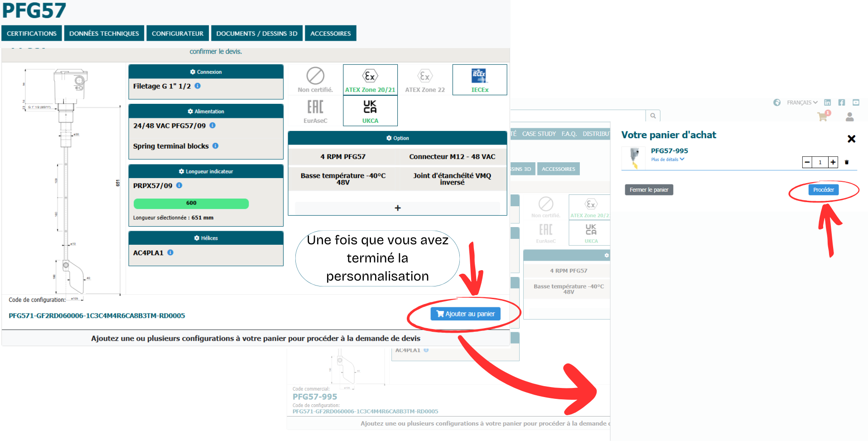Select option 4 RPM PFG57
This screenshot has width=868, height=441.
(x=343, y=156)
